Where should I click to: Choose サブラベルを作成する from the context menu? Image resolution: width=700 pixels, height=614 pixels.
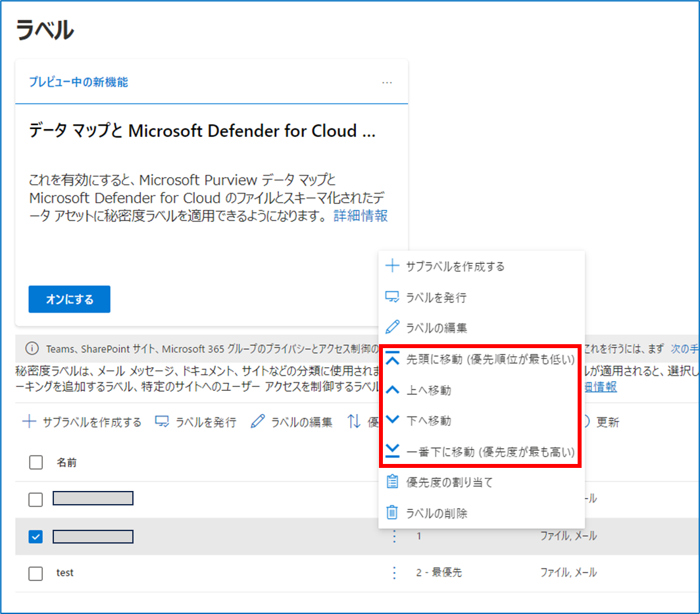pyautogui.click(x=482, y=266)
